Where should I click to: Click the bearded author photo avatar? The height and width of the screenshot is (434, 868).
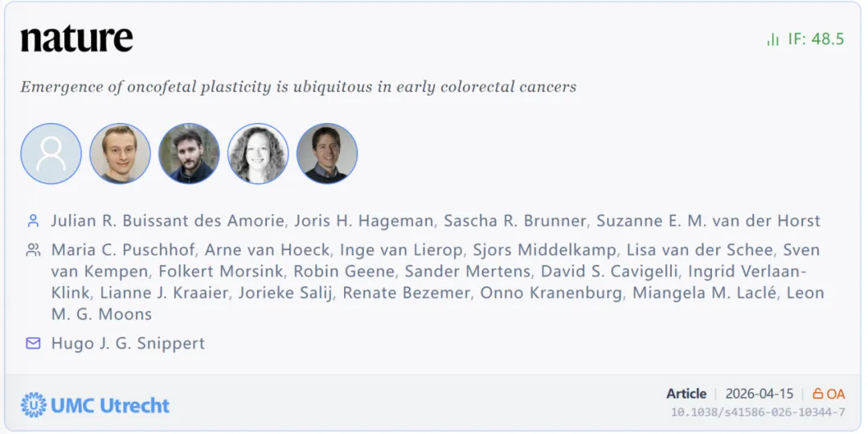(x=189, y=154)
